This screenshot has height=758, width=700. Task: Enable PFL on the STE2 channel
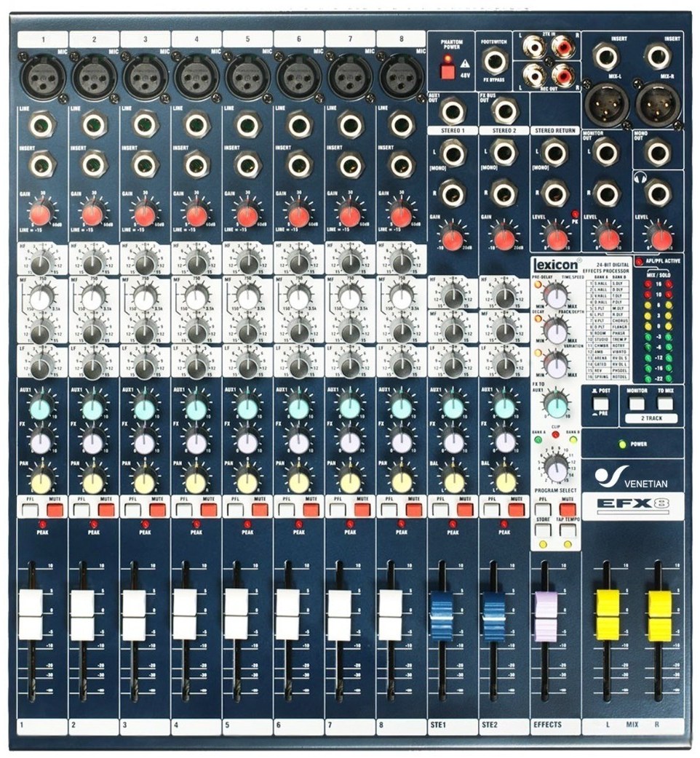[x=491, y=509]
